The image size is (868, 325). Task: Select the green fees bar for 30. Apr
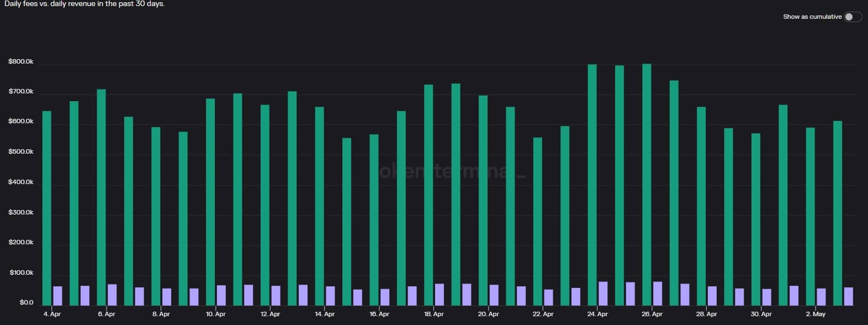[756, 219]
